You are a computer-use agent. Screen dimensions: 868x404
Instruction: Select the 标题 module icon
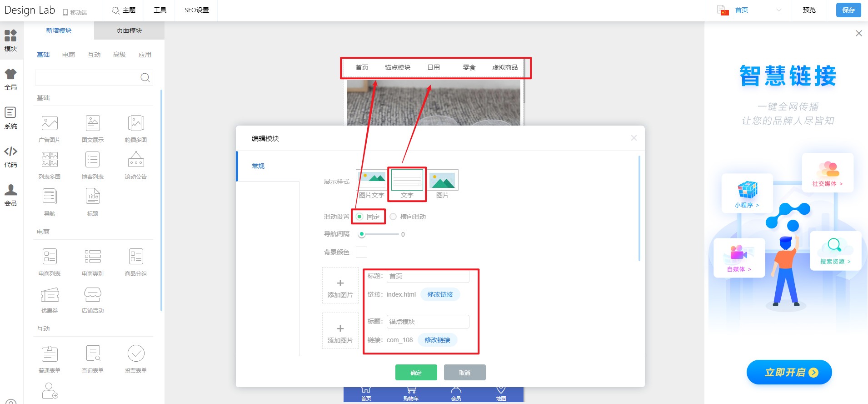93,197
